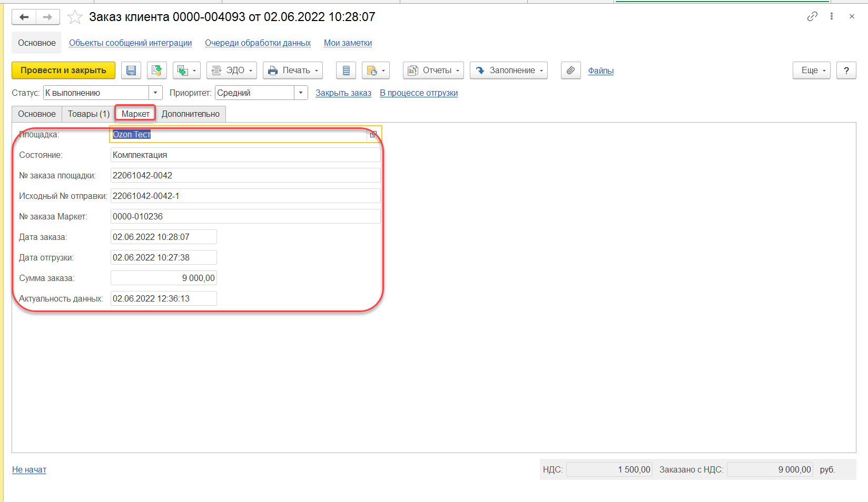This screenshot has width=868, height=502.
Task: Open the three-dot window menu
Action: tap(832, 16)
